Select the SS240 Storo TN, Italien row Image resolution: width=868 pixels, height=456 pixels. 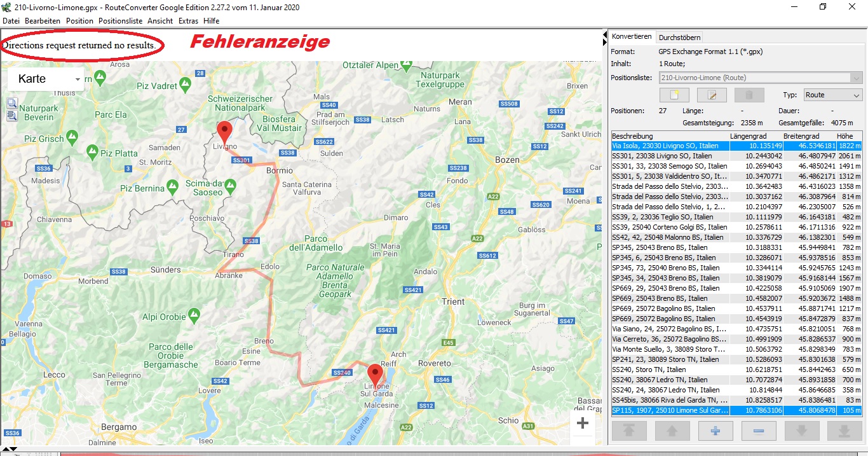coord(668,370)
